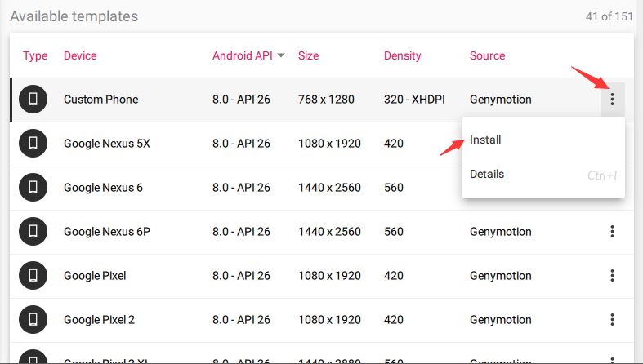Click Genymotion source in Google Pixel 2 row
The height and width of the screenshot is (364, 643).
[500, 320]
